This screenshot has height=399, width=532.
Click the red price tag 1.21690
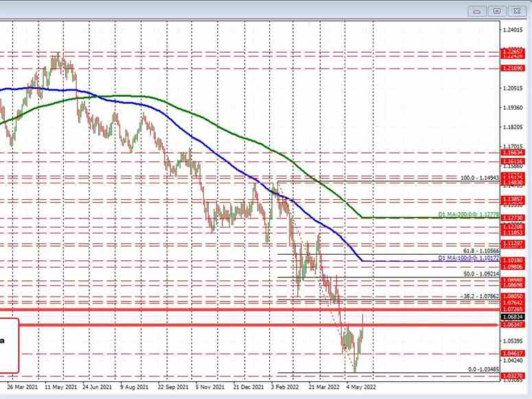(513, 69)
